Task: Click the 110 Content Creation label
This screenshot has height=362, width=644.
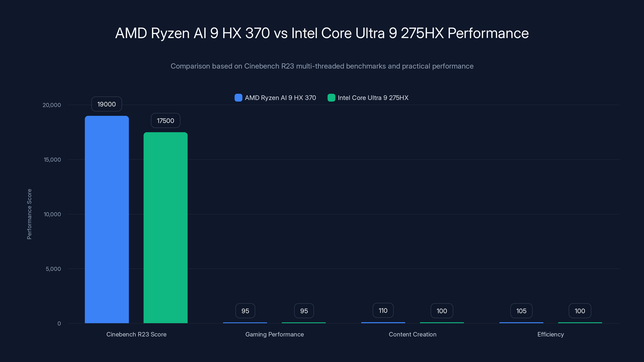Action: click(383, 310)
